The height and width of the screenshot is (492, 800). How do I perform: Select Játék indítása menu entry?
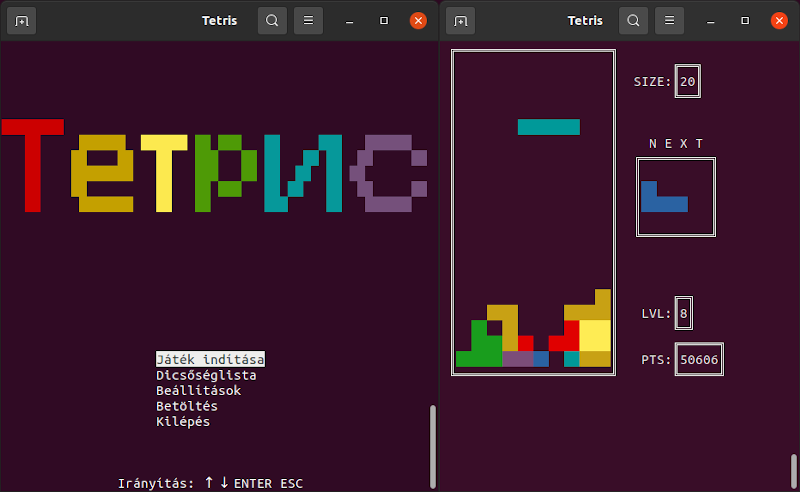pos(210,359)
